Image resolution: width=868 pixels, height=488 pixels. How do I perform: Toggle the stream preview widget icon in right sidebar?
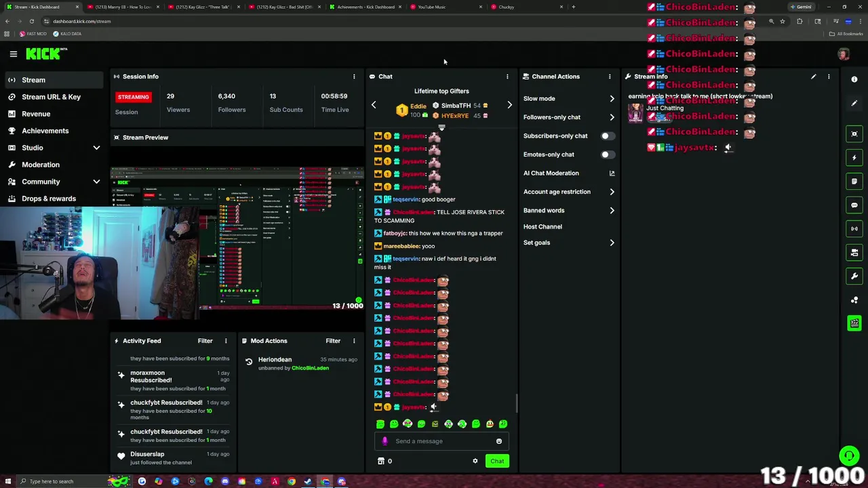coord(854,134)
